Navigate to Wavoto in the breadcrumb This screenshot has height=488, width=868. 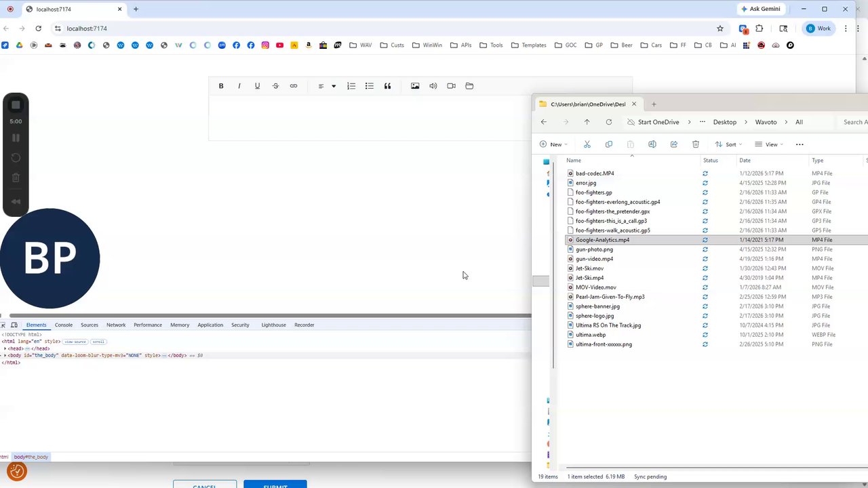click(766, 122)
